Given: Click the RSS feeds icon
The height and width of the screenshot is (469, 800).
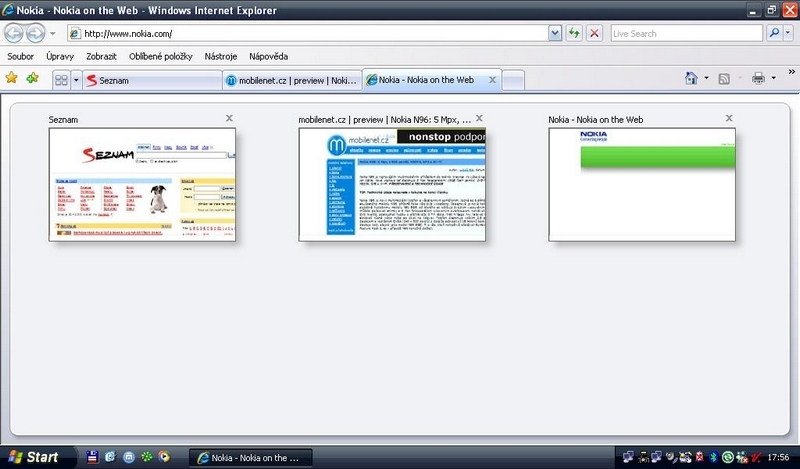Looking at the screenshot, I should (724, 78).
